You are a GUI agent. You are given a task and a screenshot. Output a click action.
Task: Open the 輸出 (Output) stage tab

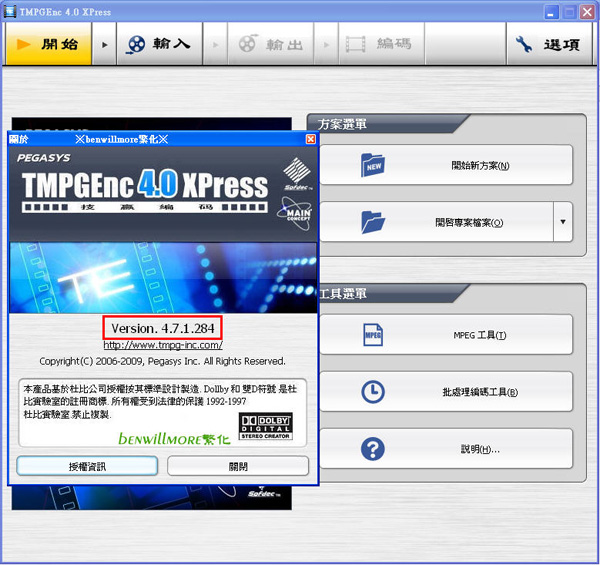click(x=271, y=44)
